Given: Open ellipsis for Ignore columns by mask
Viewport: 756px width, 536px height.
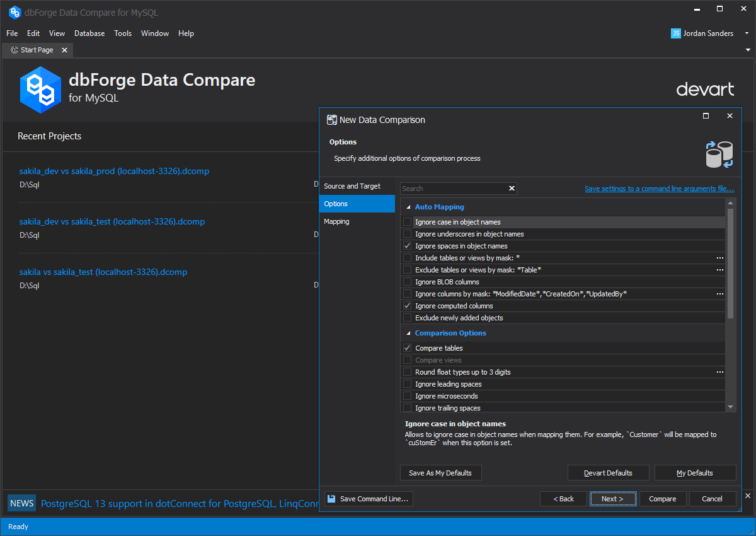Looking at the screenshot, I should point(719,294).
